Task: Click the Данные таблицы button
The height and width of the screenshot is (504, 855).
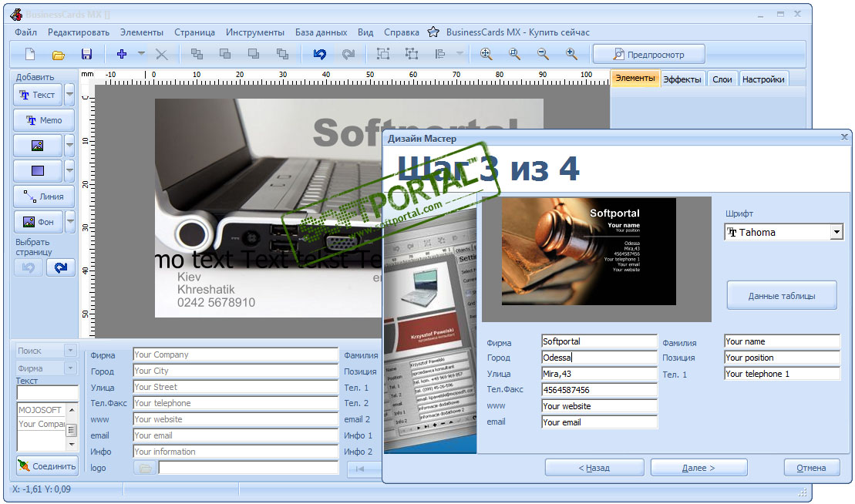Action: tap(782, 296)
